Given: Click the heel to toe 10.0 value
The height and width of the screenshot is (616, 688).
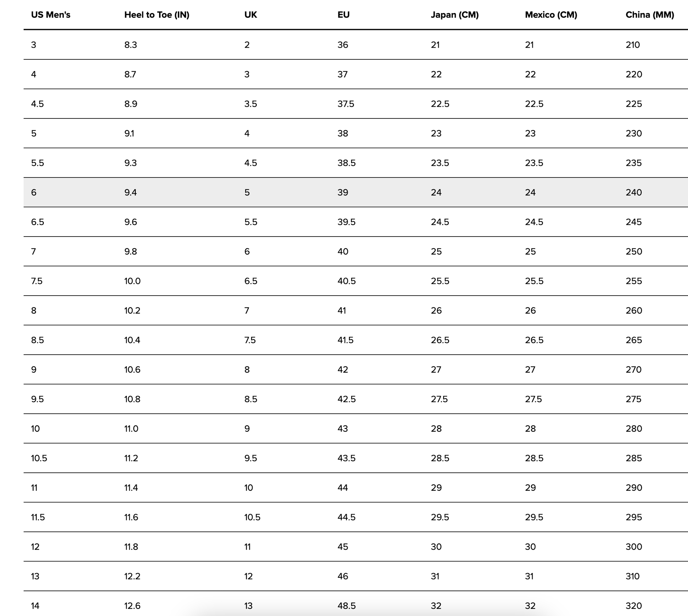Looking at the screenshot, I should click(132, 281).
